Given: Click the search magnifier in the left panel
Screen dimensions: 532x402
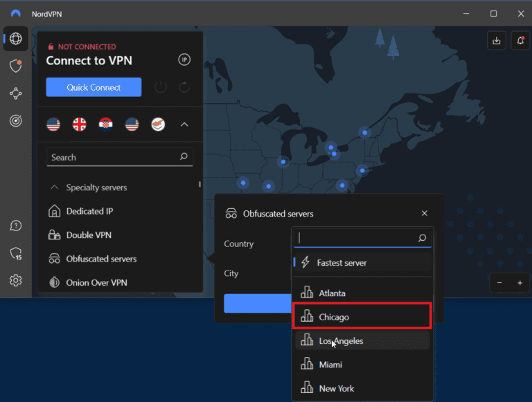Looking at the screenshot, I should [184, 156].
